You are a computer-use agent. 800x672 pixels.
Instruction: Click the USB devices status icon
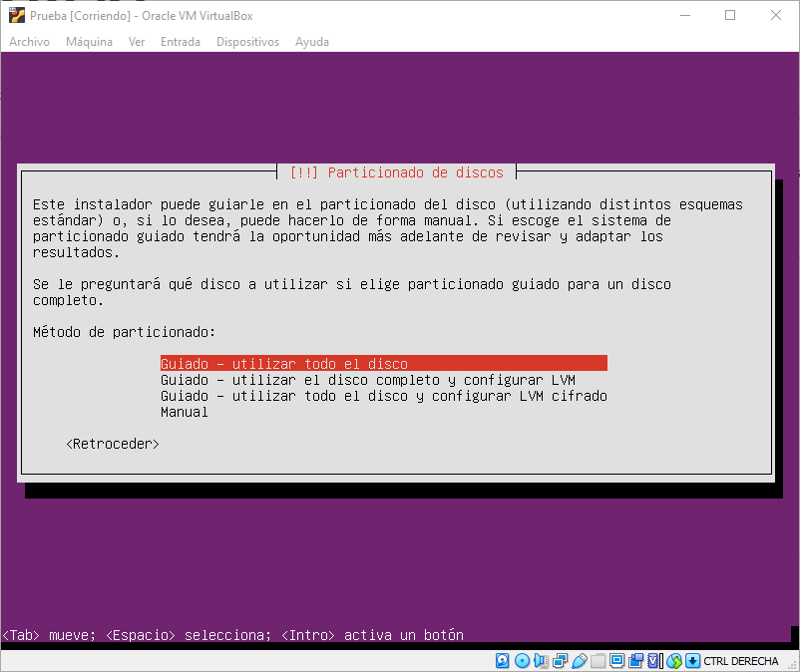click(x=579, y=661)
